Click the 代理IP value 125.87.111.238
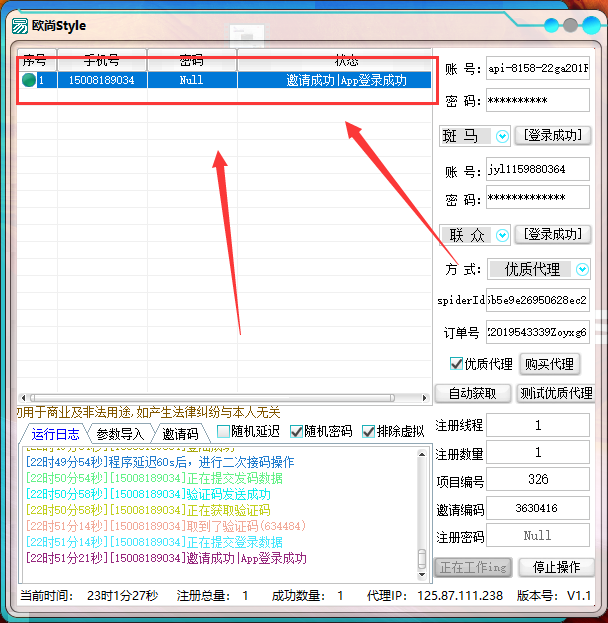The height and width of the screenshot is (623, 608). coord(459,595)
